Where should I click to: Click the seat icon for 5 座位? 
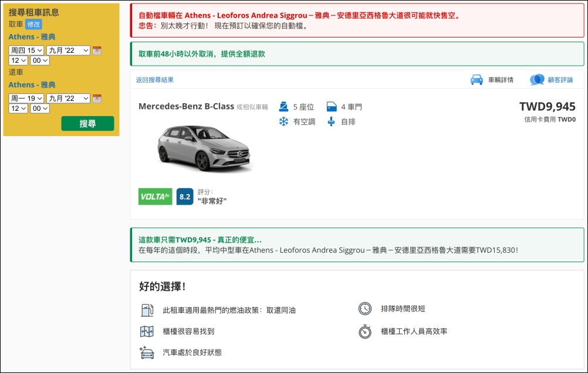pyautogui.click(x=284, y=107)
